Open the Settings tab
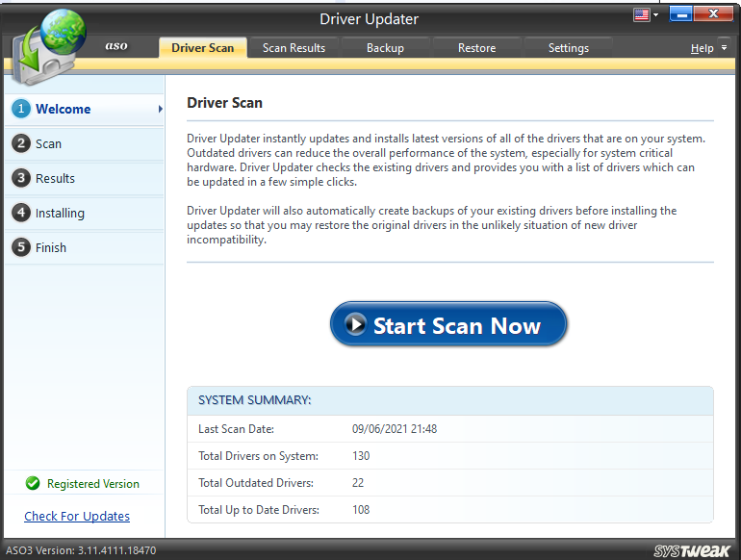 (569, 48)
